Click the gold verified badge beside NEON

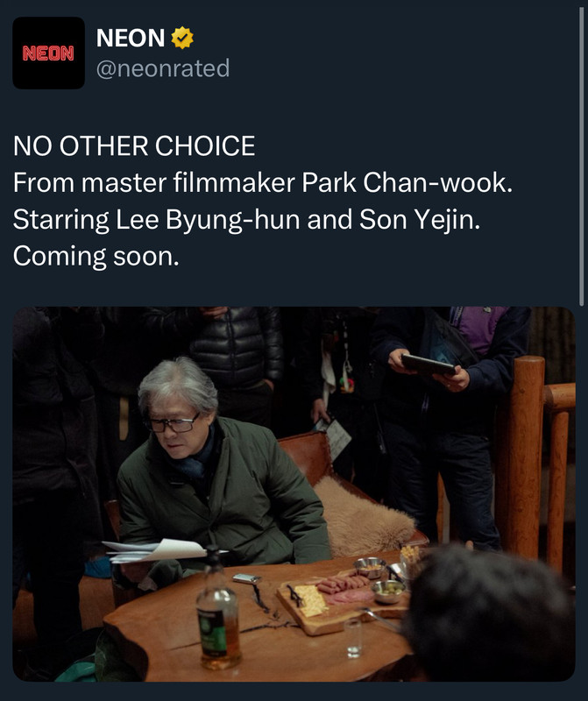click(x=182, y=38)
